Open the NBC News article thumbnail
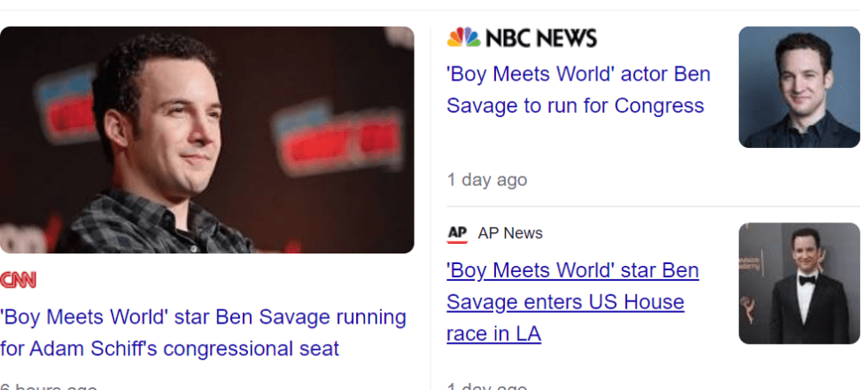 point(799,87)
